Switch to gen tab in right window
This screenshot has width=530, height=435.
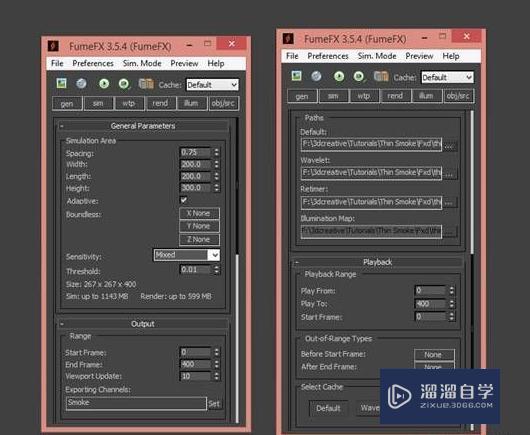302,96
